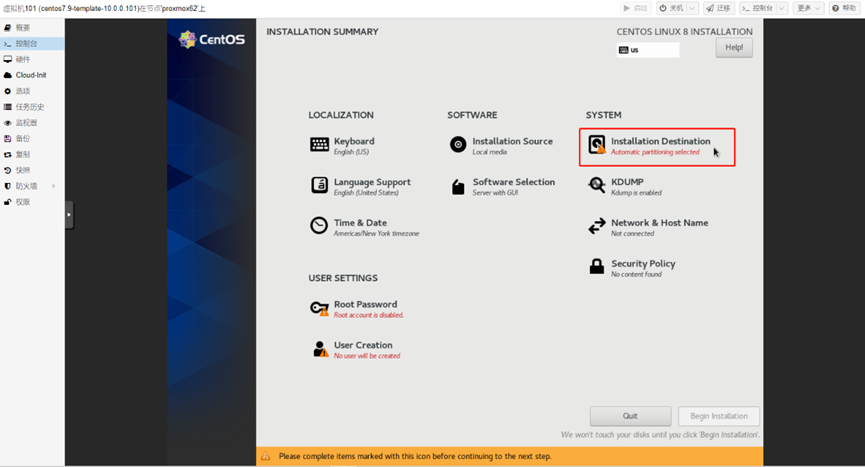Open Root Password key icon
The height and width of the screenshot is (467, 865).
point(319,308)
